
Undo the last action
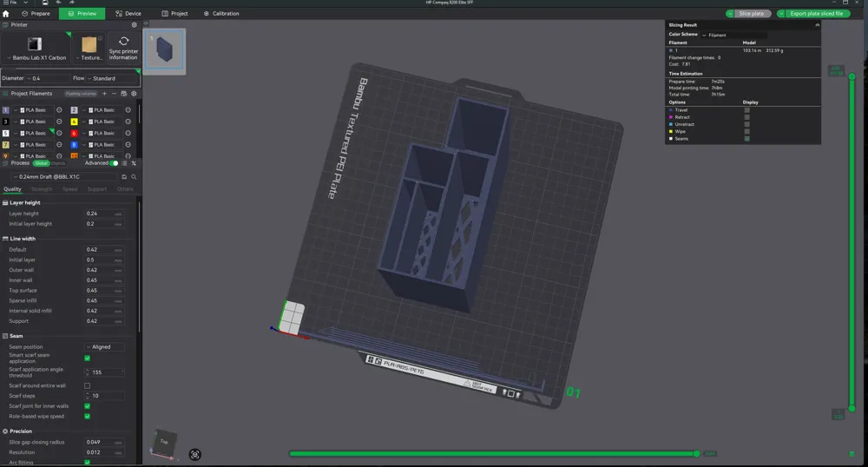(58, 3)
